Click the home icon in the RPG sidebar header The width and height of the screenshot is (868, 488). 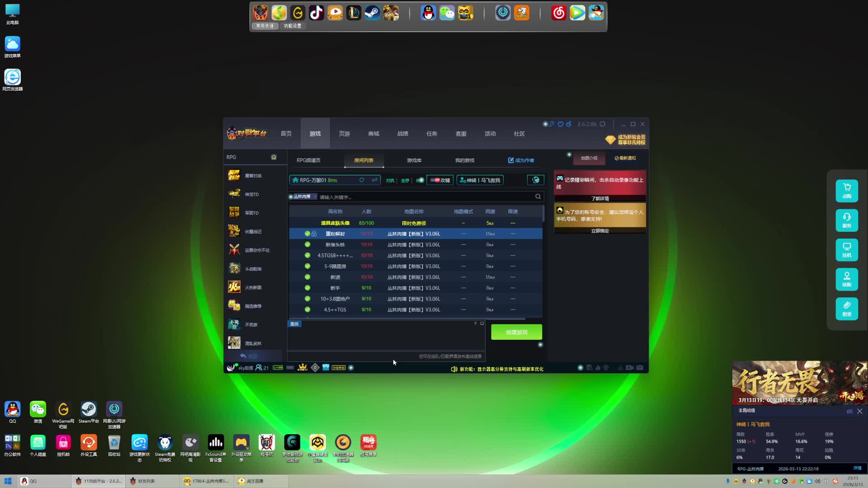coord(274,157)
